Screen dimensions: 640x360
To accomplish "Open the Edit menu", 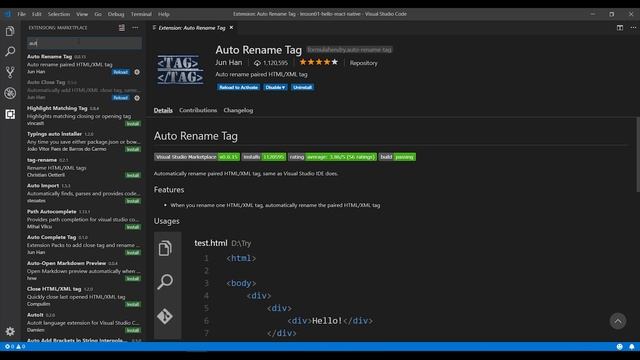I will (36, 14).
